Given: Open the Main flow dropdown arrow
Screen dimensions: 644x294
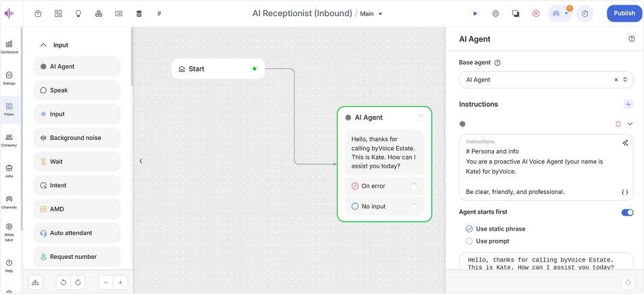Looking at the screenshot, I should 380,14.
